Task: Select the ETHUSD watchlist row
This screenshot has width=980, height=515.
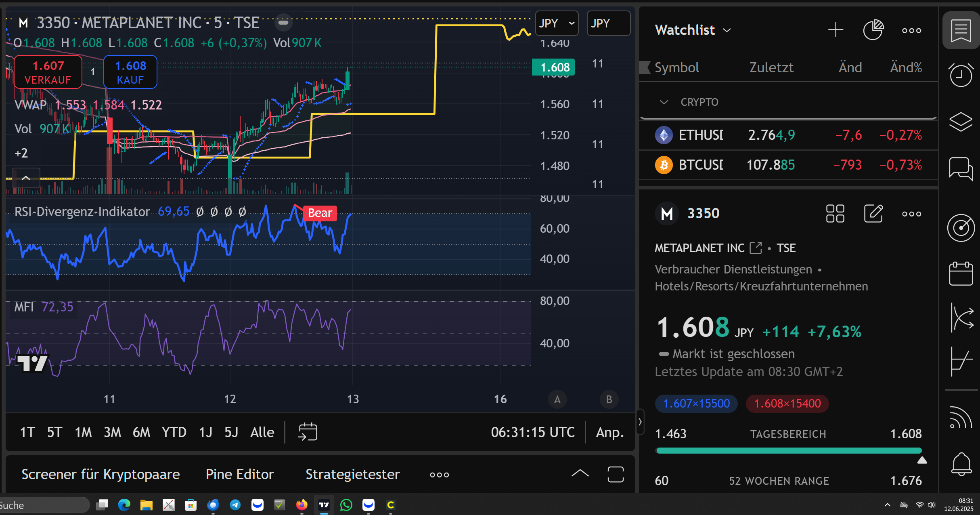Action: click(x=788, y=135)
